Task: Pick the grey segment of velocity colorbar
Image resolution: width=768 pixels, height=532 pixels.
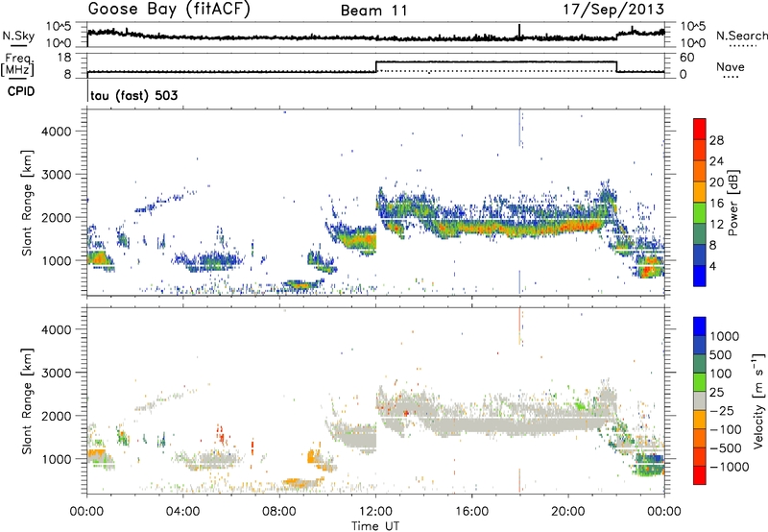Action: [700, 400]
